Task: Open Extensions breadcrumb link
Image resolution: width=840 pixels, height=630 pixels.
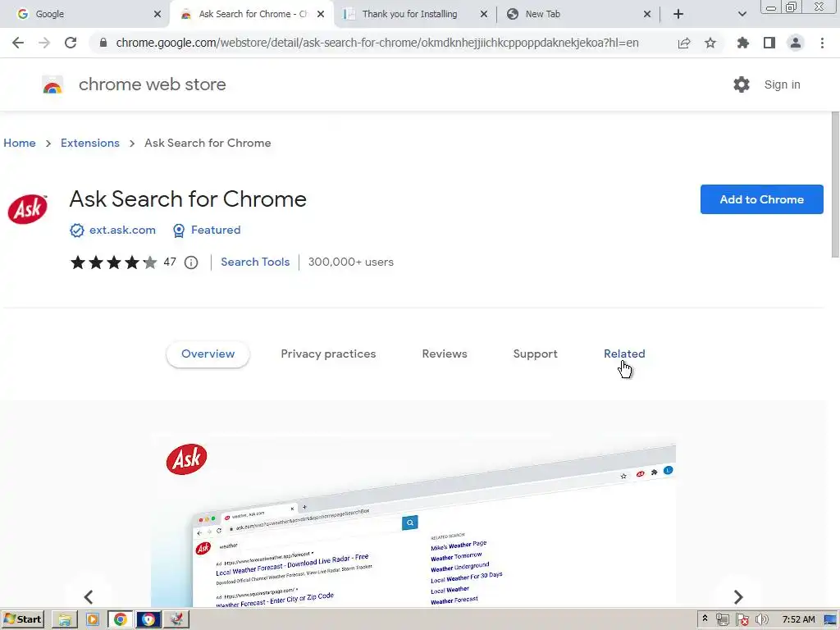Action: [x=90, y=143]
